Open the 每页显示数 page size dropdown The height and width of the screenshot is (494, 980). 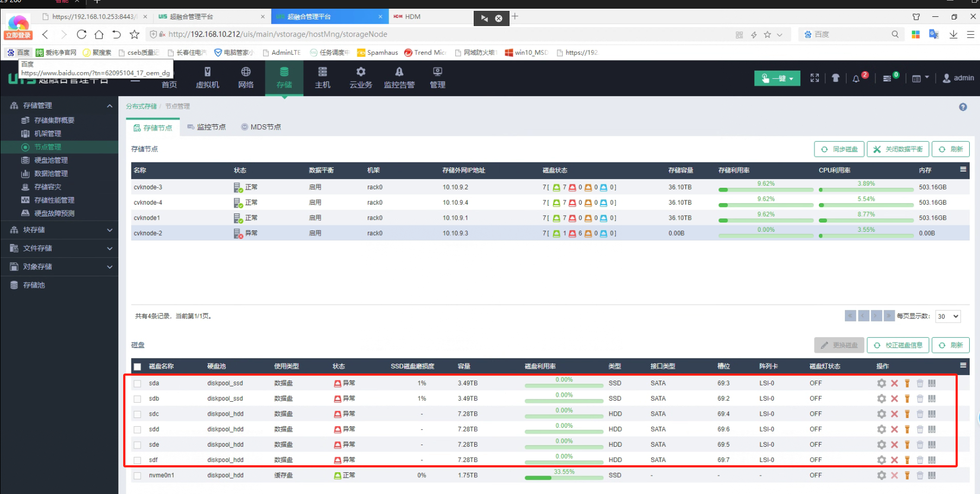(x=948, y=316)
